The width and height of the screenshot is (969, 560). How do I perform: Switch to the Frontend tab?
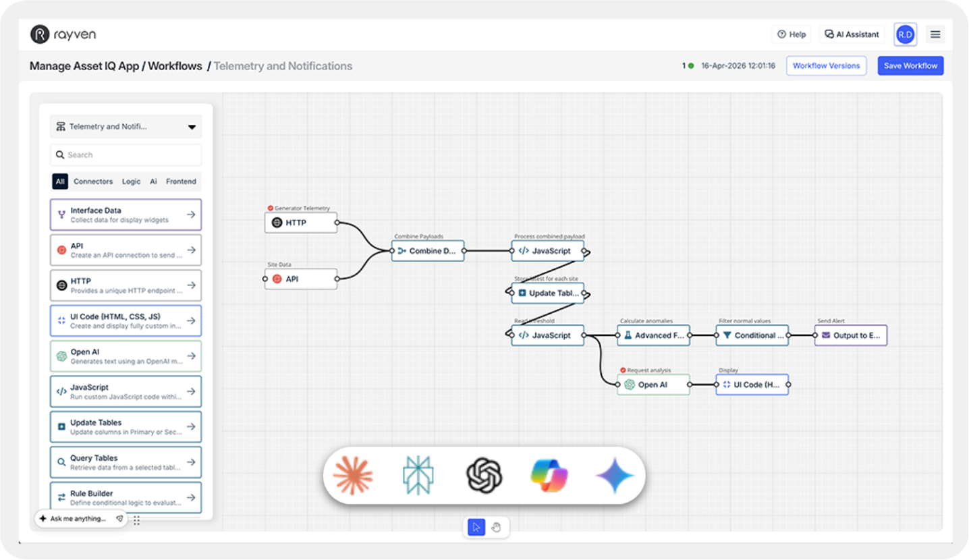click(x=181, y=181)
